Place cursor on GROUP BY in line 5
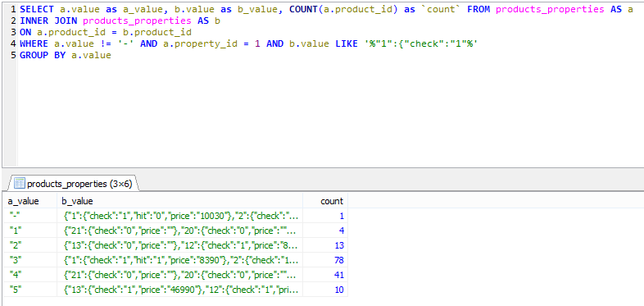This screenshot has height=306, width=644. pyautogui.click(x=43, y=55)
